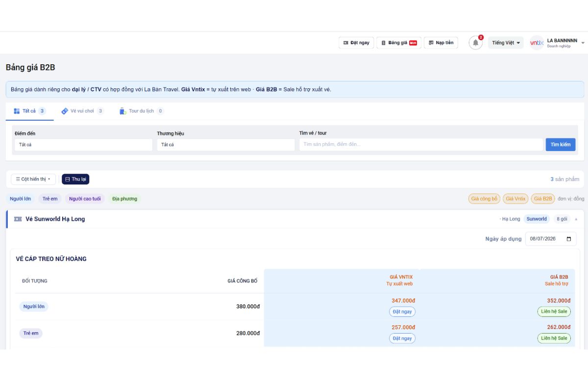The height and width of the screenshot is (368, 588).
Task: Click the Bảng giá B2B page title
Action: tap(30, 67)
